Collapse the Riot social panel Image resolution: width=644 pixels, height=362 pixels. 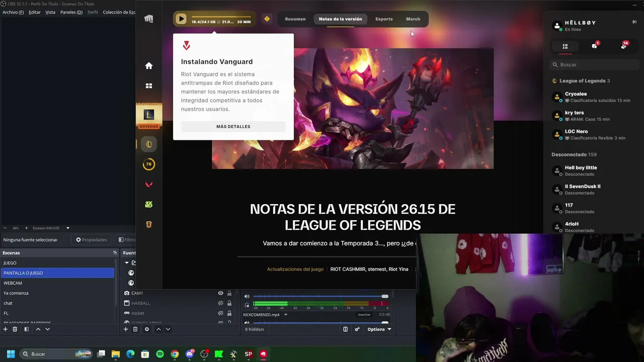634,22
